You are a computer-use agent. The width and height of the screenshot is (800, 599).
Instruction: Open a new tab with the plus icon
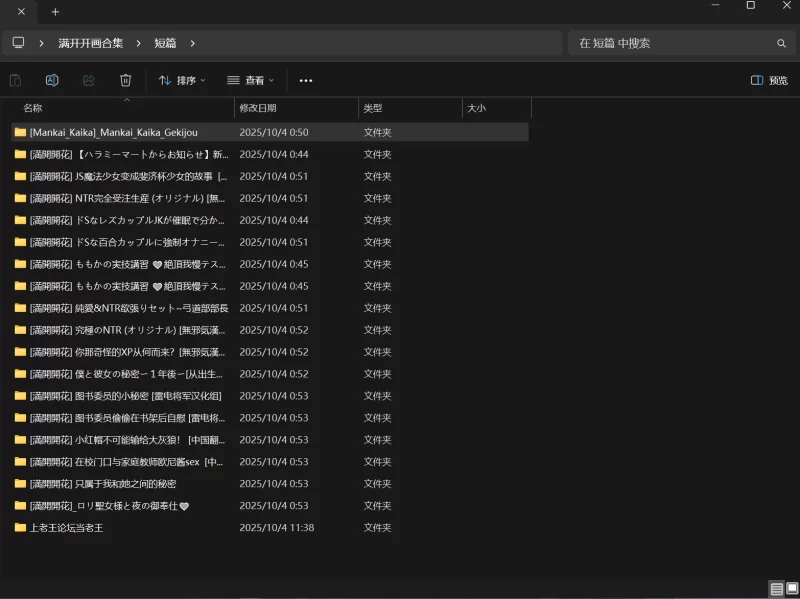(55, 12)
